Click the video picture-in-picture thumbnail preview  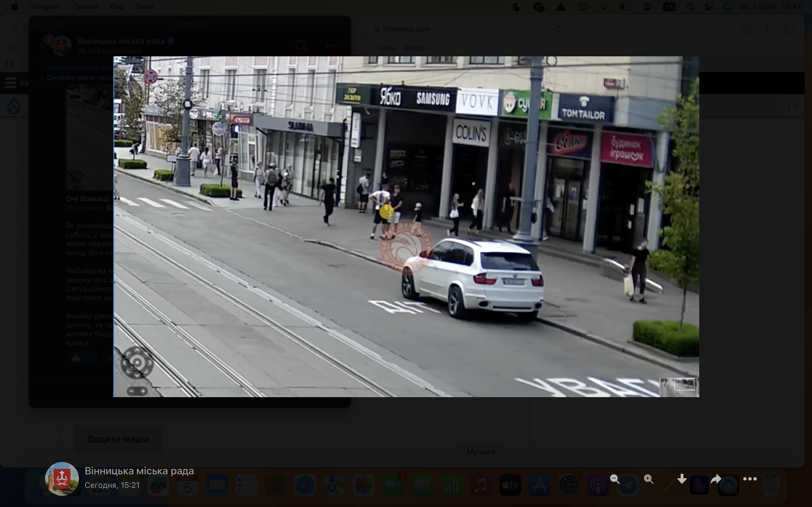coord(678,387)
